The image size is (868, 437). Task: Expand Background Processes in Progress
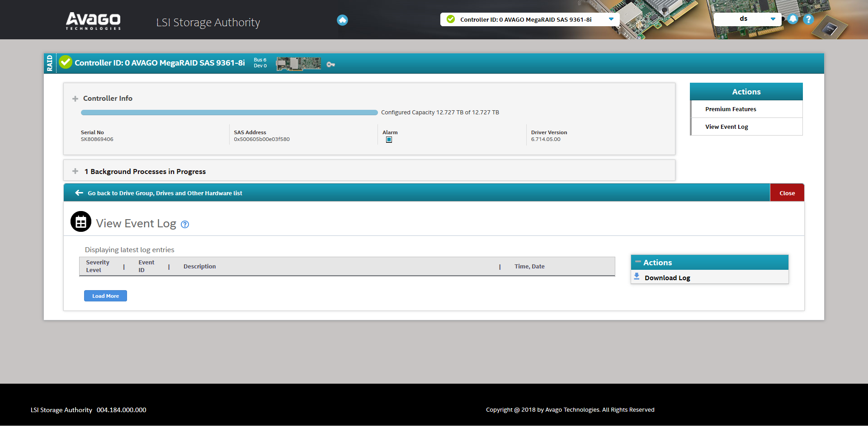point(75,171)
